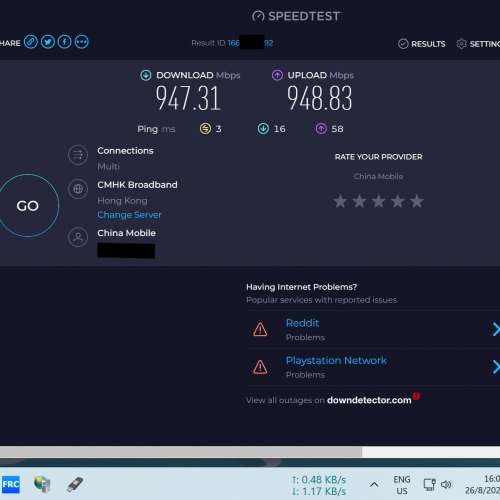The width and height of the screenshot is (500, 500).
Task: Open the volume tray icon
Action: click(446, 484)
